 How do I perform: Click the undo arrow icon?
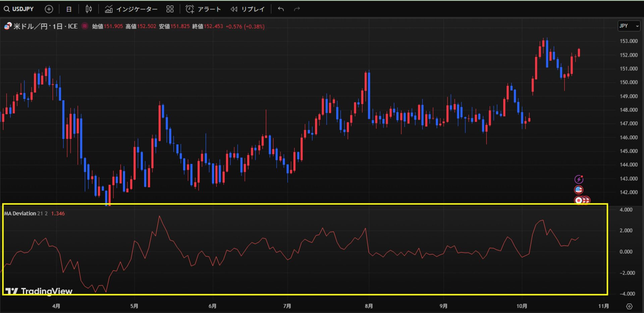pos(281,9)
